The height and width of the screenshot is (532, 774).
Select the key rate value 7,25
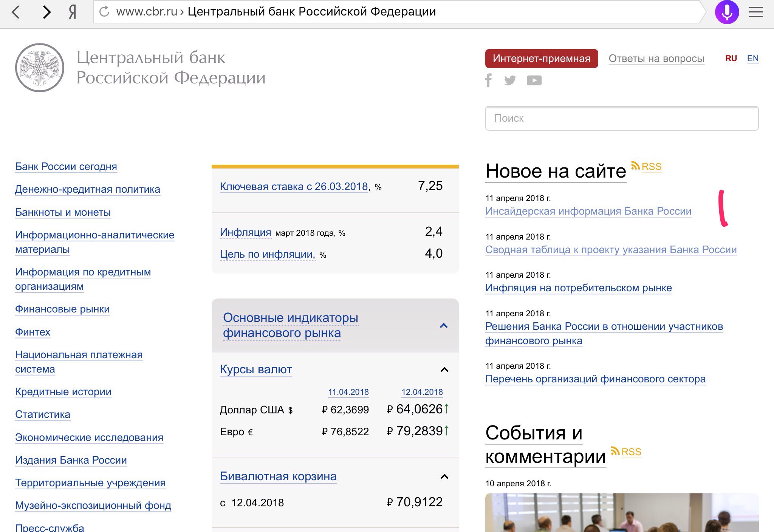(x=430, y=186)
